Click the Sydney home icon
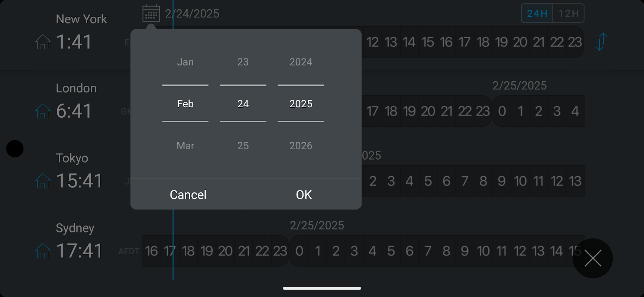 [43, 251]
